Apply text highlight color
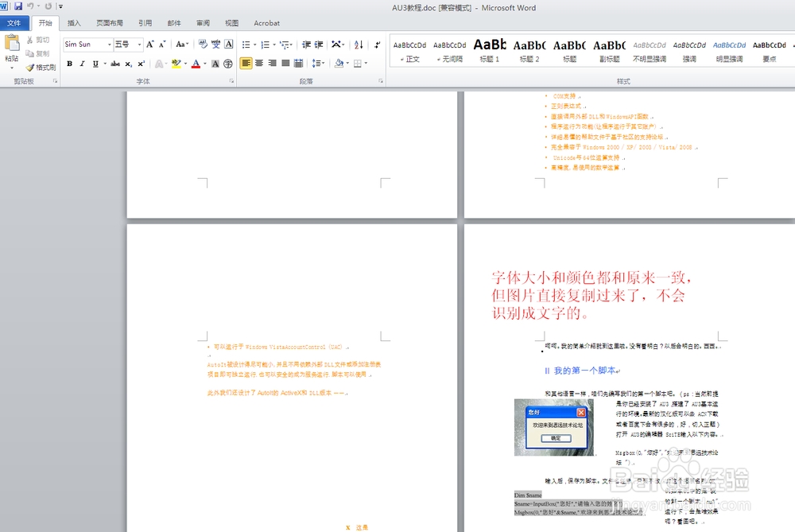 177,63
